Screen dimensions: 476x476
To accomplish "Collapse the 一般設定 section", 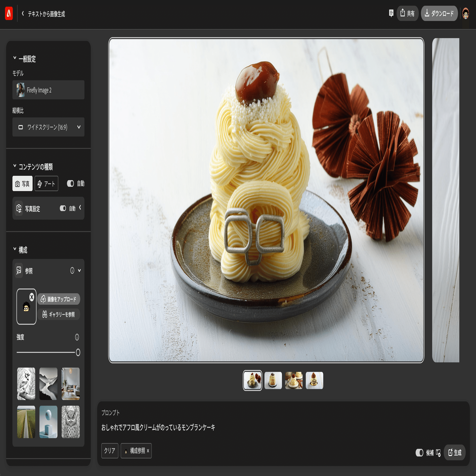I will pyautogui.click(x=15, y=58).
